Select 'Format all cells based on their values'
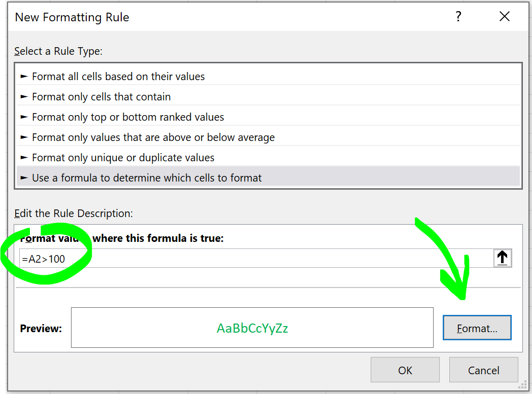 coord(118,76)
